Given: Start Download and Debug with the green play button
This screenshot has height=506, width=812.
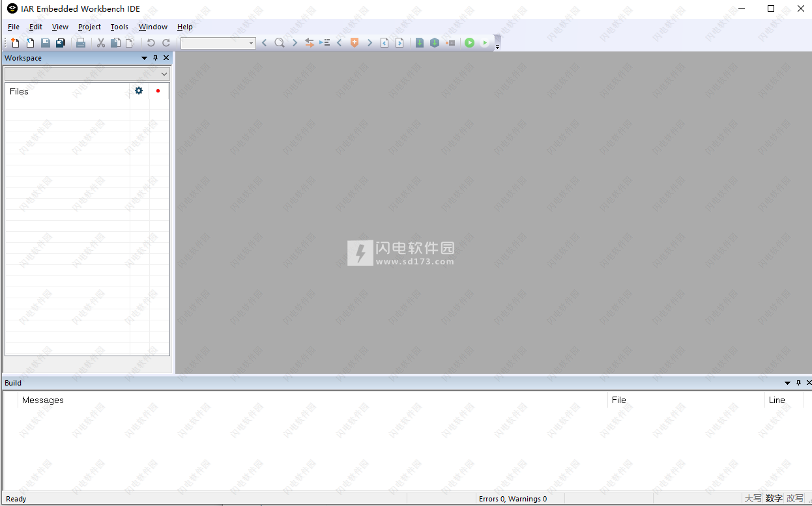Looking at the screenshot, I should [469, 43].
